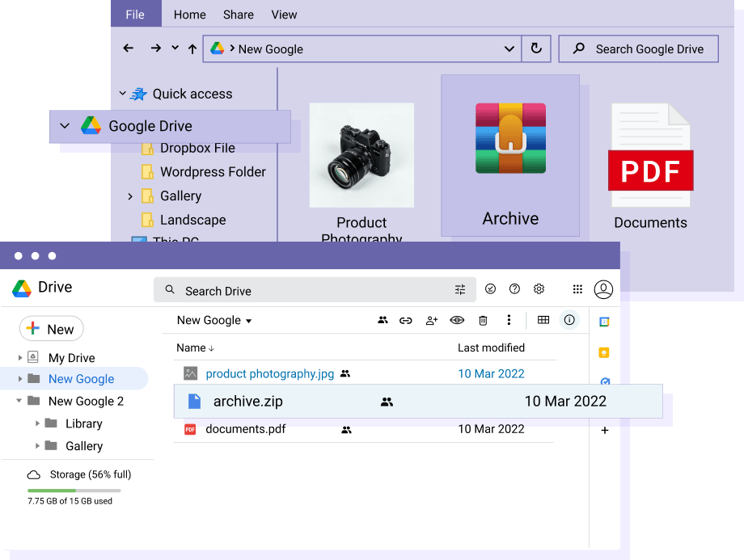Expand My Drive in the sidebar

click(x=20, y=357)
